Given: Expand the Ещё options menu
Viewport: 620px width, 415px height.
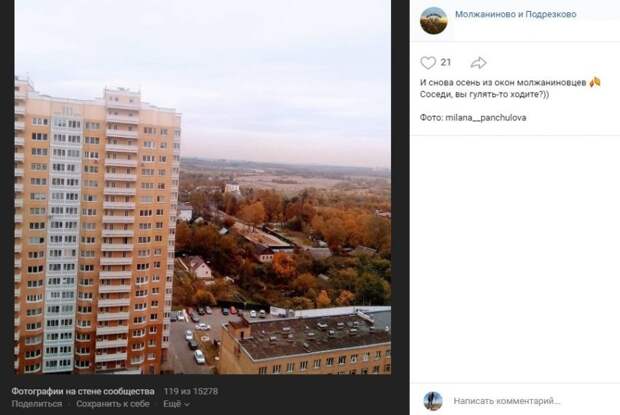Looking at the screenshot, I should coord(176,404).
